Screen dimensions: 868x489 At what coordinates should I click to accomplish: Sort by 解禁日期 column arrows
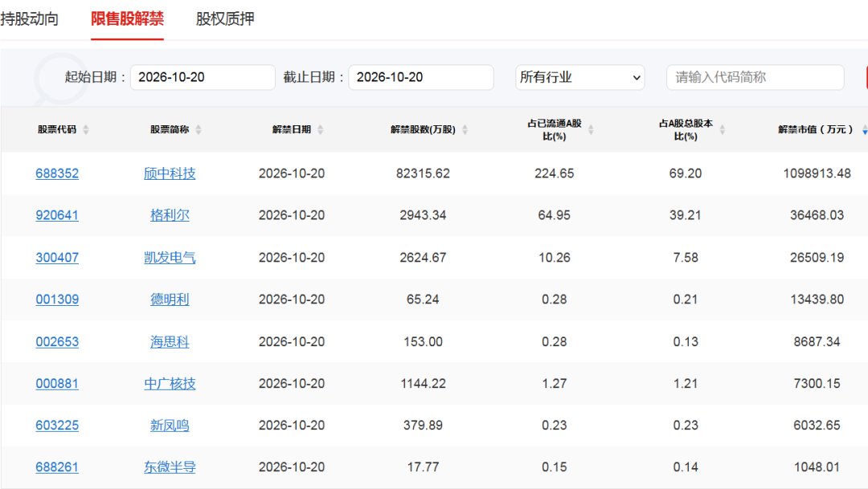click(321, 129)
